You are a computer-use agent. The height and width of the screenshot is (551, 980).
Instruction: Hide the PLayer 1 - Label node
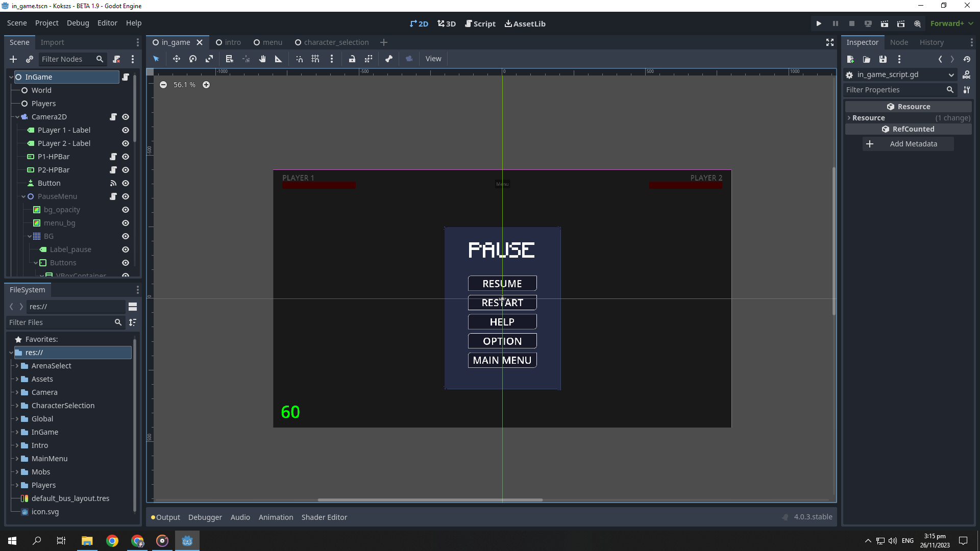pyautogui.click(x=126, y=130)
